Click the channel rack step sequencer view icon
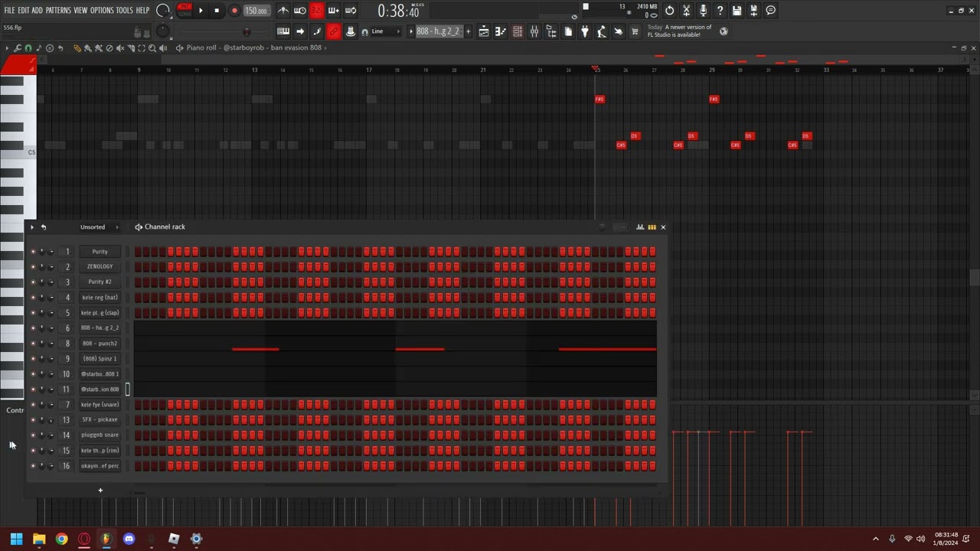Image resolution: width=980 pixels, height=551 pixels. (x=652, y=227)
